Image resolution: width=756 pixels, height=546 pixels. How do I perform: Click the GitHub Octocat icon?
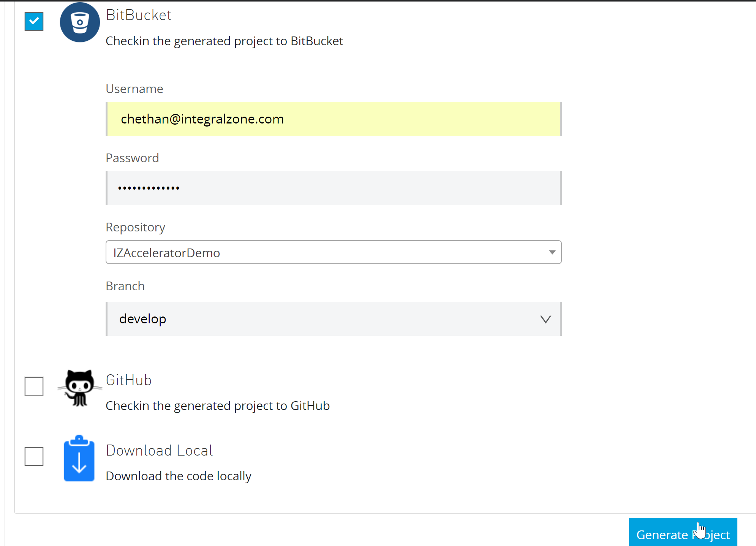(x=79, y=387)
